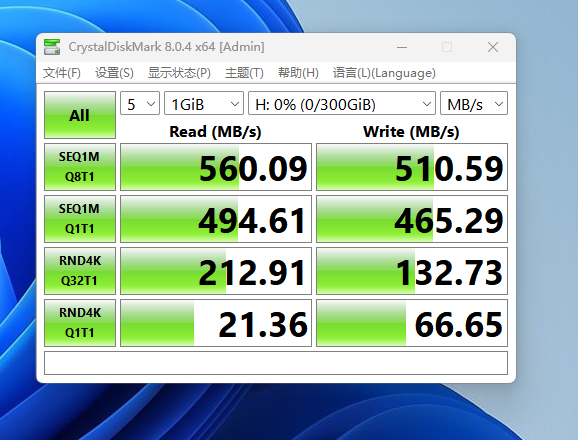The width and height of the screenshot is (578, 440).
Task: Run the RND4K Q1T1 test
Action: (x=80, y=323)
